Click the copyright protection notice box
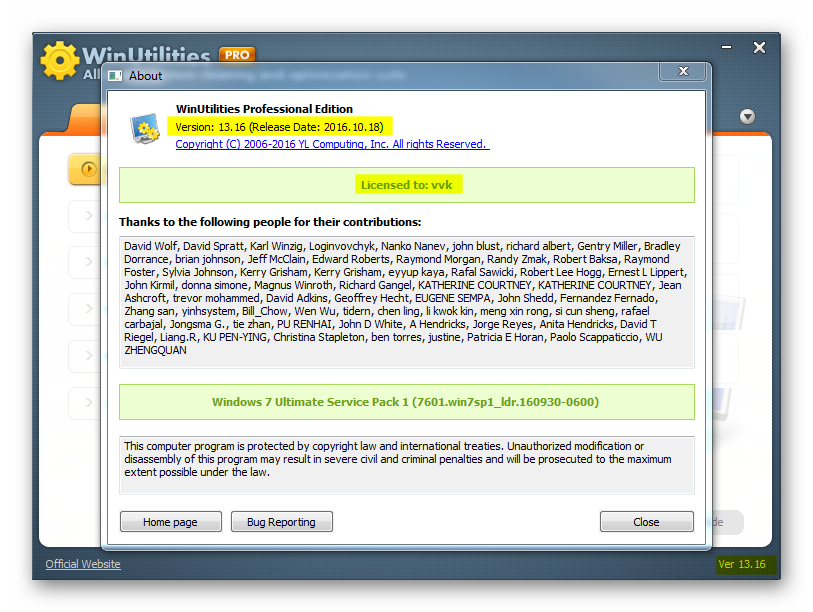Viewport: 813px width, 612px height. click(407, 465)
